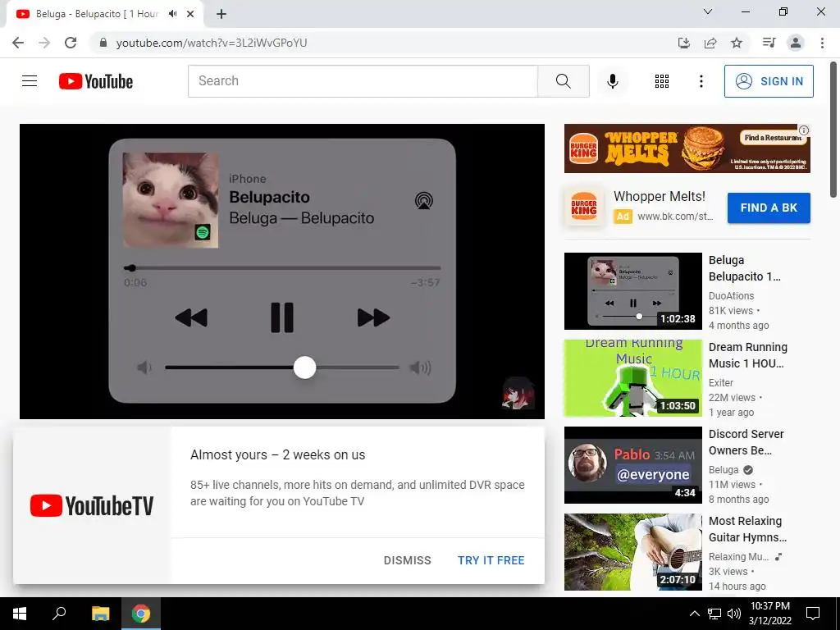Go to YouTube home via logo
Image resolution: width=840 pixels, height=630 pixels.
pos(96,81)
